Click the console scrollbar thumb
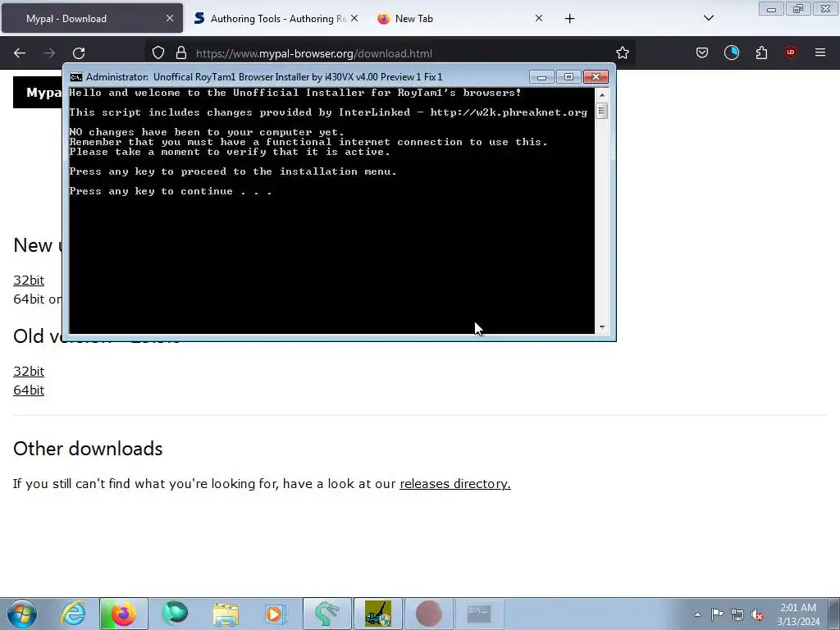Image resolution: width=840 pixels, height=630 pixels. (601, 111)
